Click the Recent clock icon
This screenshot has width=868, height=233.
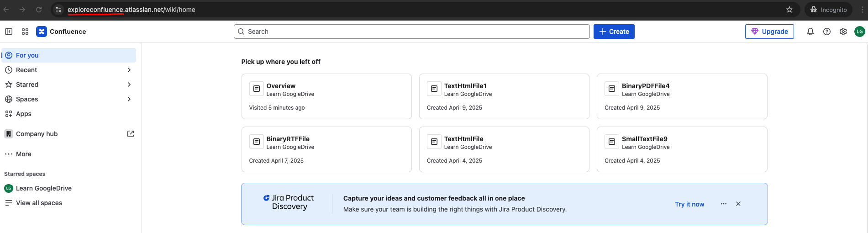pyautogui.click(x=9, y=70)
